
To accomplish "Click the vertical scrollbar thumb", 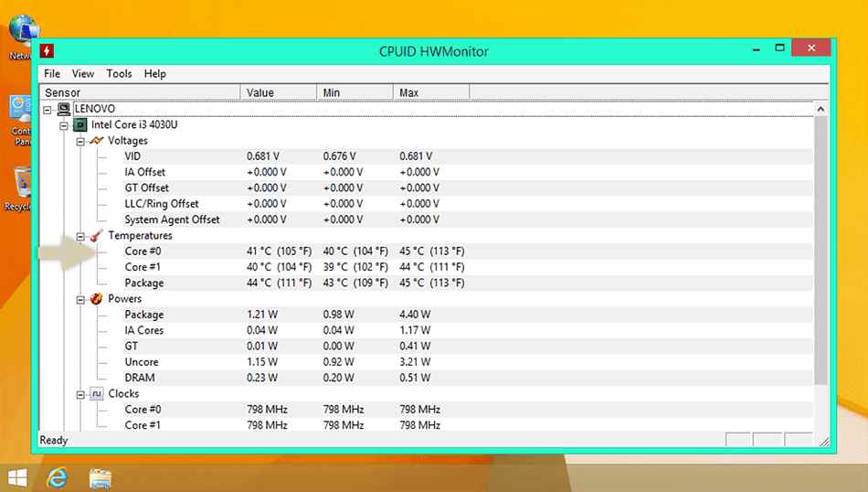I will [x=821, y=251].
